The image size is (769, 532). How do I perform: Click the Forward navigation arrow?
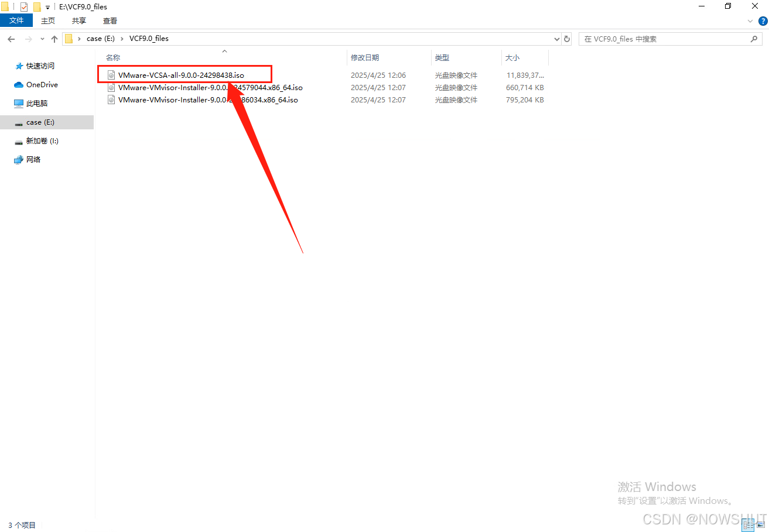pos(29,39)
